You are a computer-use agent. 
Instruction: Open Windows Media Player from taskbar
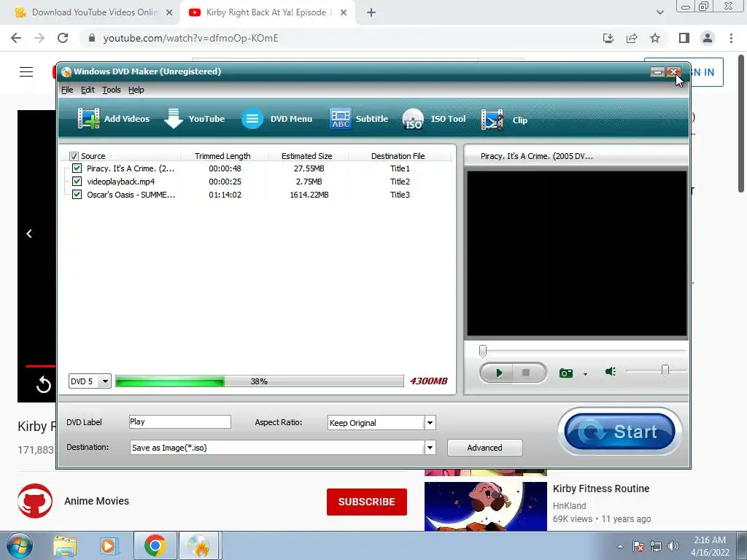pos(108,546)
